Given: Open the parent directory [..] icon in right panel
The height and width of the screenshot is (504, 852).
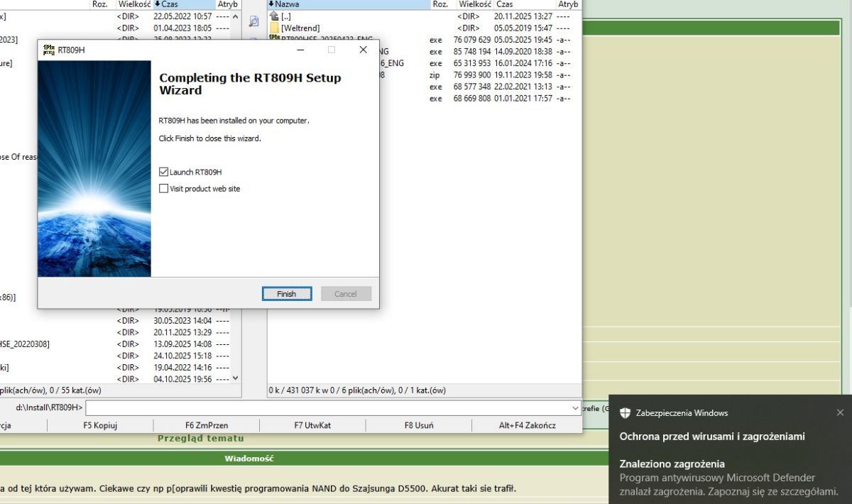Looking at the screenshot, I should pyautogui.click(x=275, y=16).
